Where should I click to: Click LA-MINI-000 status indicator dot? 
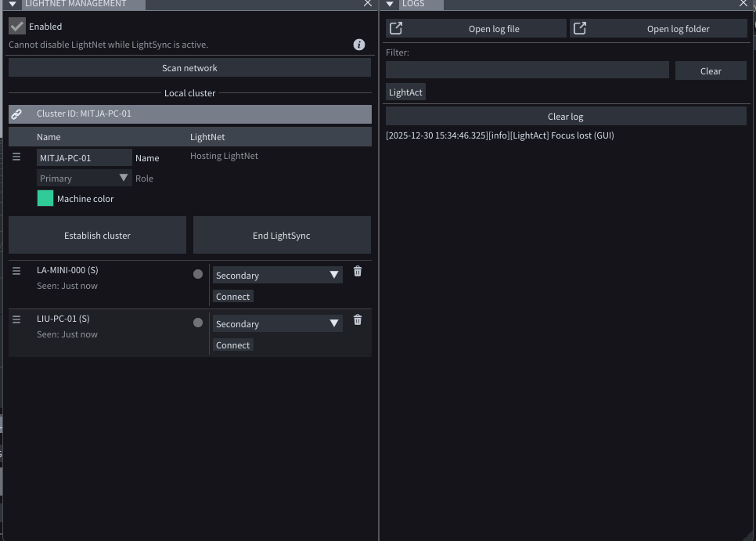pos(198,274)
